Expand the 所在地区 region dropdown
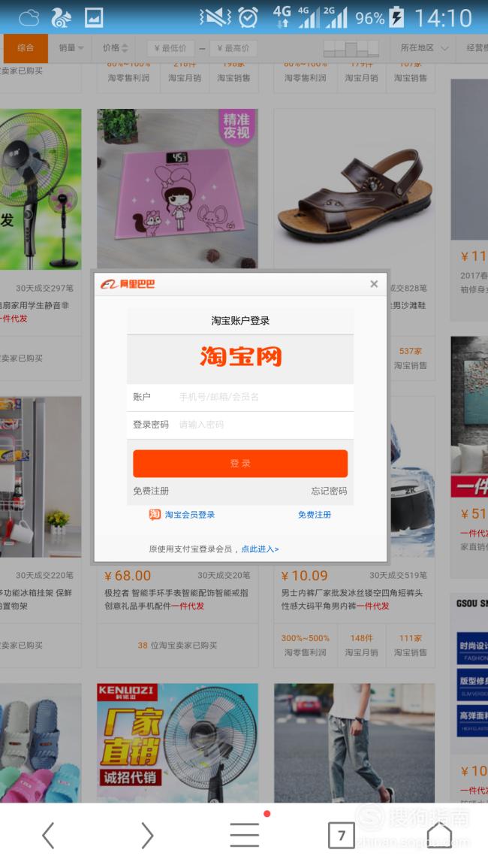 (x=424, y=48)
